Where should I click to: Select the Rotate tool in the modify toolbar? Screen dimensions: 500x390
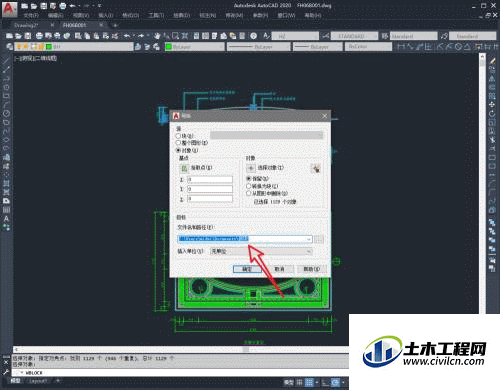coord(492,113)
